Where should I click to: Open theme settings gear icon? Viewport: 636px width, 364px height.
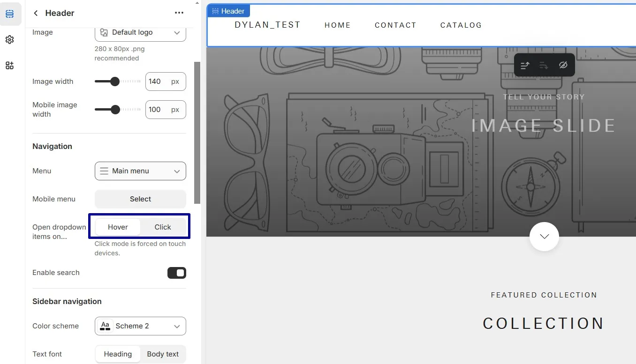10,40
